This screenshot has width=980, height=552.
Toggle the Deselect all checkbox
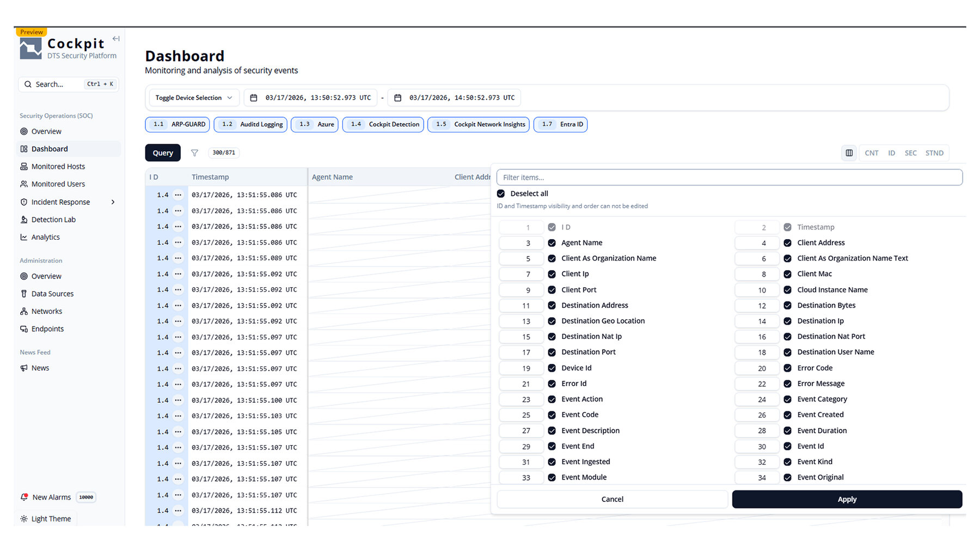tap(501, 193)
